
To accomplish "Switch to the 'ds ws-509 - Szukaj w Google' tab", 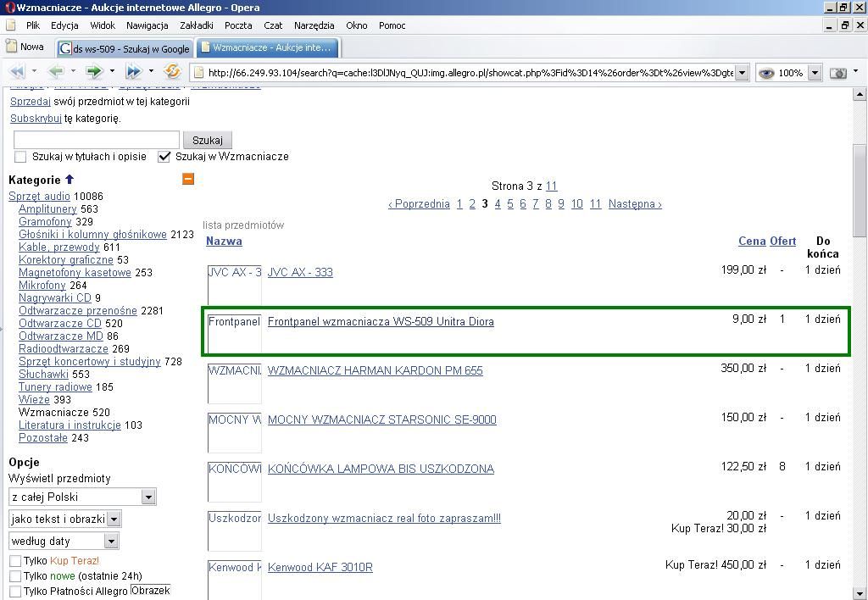I will pos(125,48).
